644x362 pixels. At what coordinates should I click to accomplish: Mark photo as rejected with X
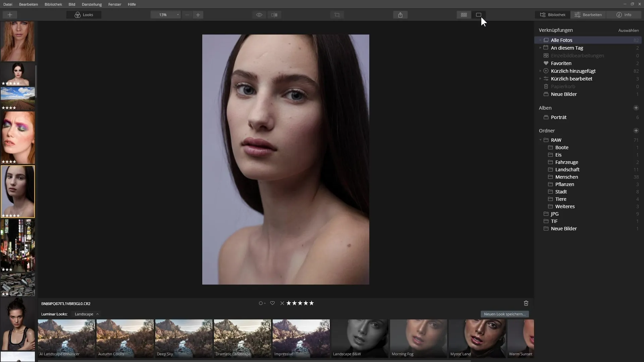coord(282,303)
